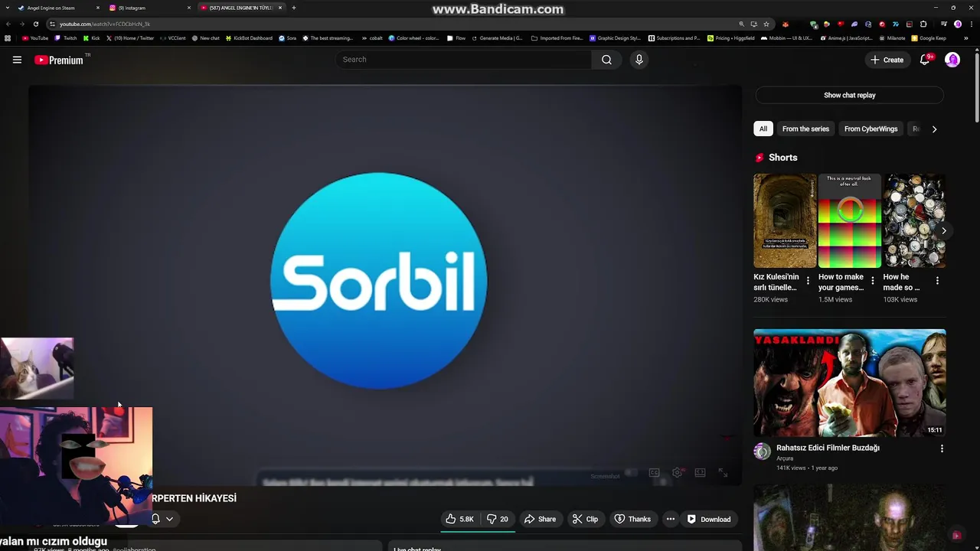Open player settings gear
Viewport: 980px width, 551px height.
[x=677, y=473]
